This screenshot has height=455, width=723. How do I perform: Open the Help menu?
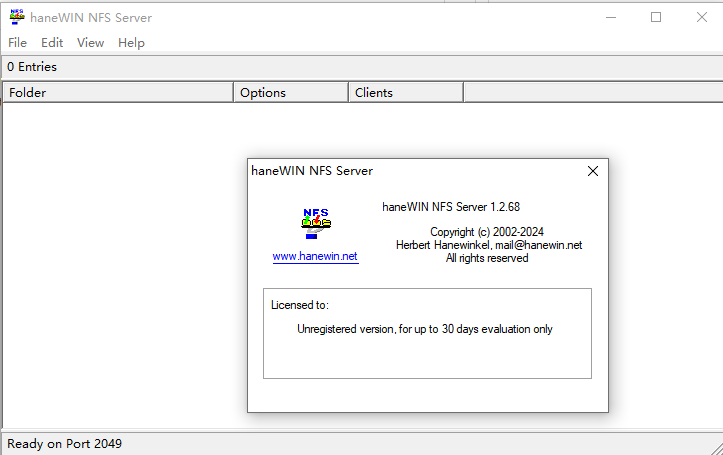pyautogui.click(x=131, y=43)
